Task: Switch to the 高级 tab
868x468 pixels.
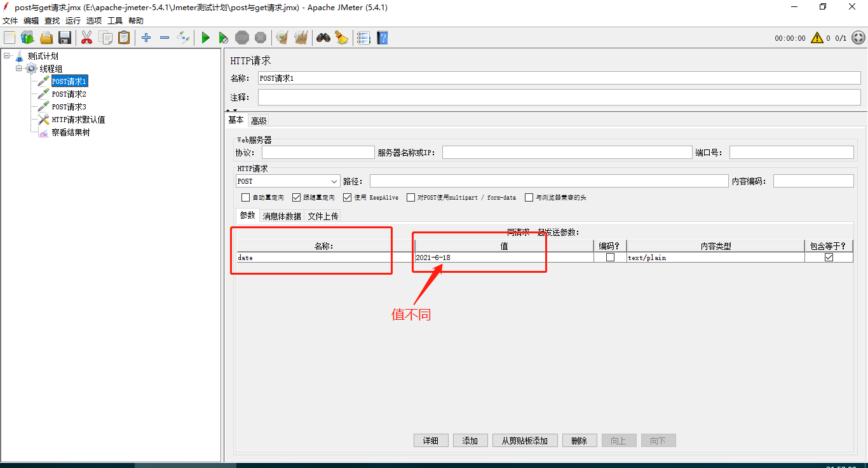Action: tap(259, 120)
